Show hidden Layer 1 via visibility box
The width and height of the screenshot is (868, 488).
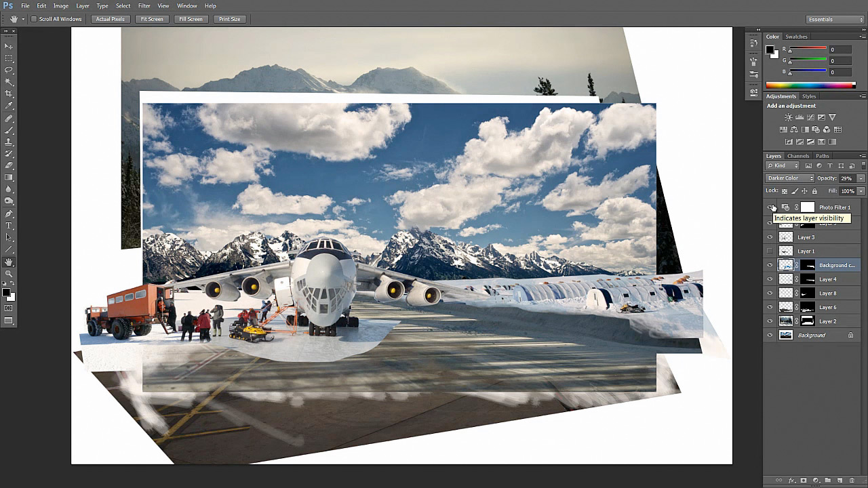point(770,251)
